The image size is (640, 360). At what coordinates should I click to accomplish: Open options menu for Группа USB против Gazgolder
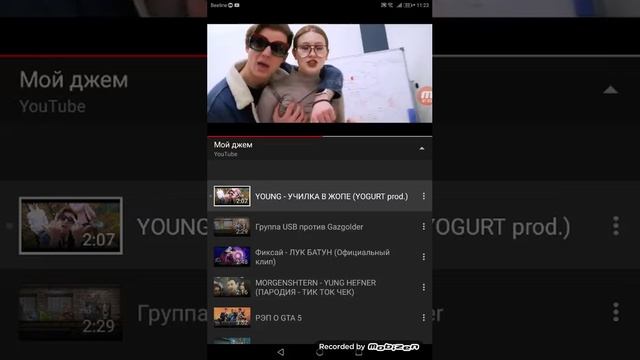[424, 227]
